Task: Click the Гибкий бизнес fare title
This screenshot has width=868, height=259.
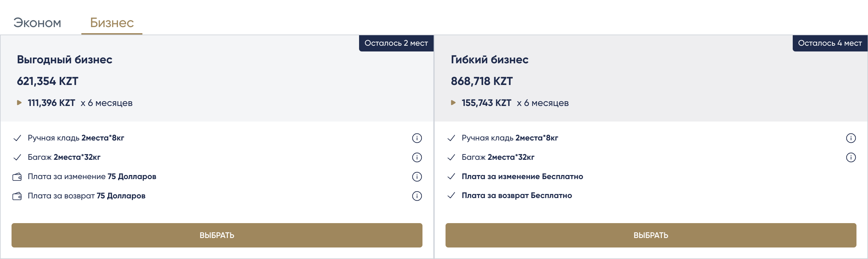Action: click(489, 60)
